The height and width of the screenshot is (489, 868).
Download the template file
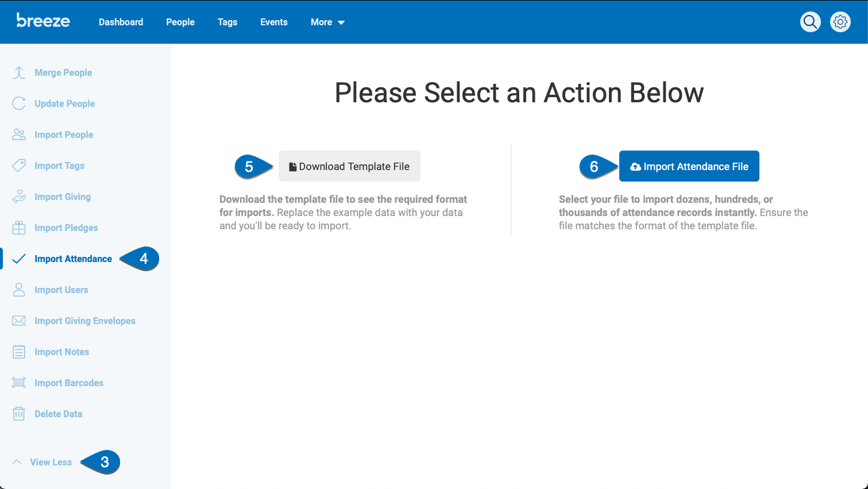[x=349, y=166]
